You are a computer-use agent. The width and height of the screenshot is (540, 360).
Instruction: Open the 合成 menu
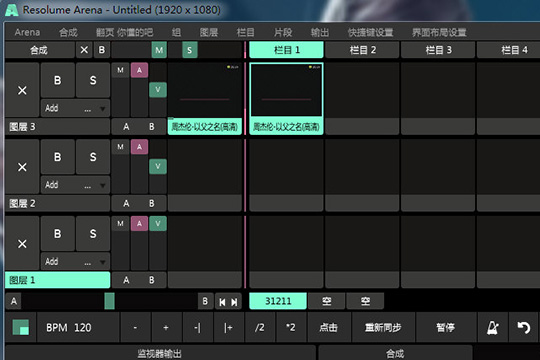tap(68, 32)
